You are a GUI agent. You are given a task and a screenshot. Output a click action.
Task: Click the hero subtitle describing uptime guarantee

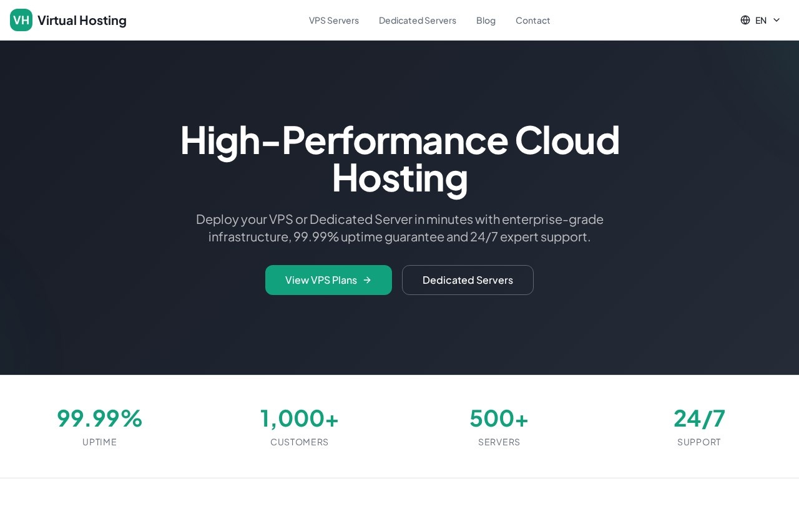click(399, 228)
